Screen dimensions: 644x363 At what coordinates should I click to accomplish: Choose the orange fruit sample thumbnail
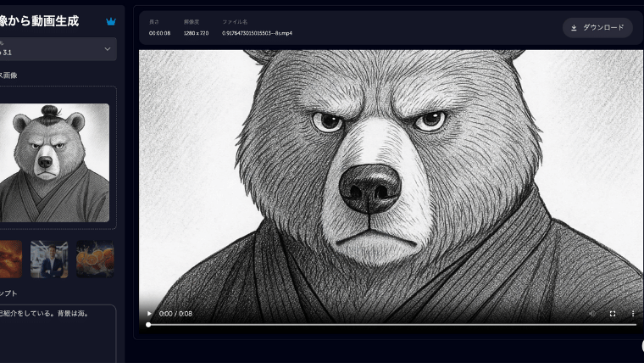93,260
